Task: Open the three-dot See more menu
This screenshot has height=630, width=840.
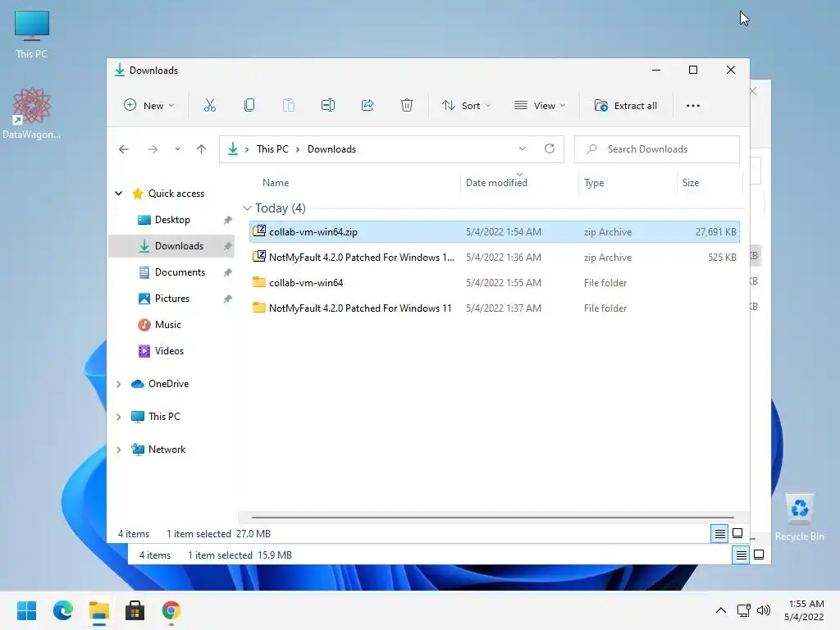Action: [x=692, y=106]
